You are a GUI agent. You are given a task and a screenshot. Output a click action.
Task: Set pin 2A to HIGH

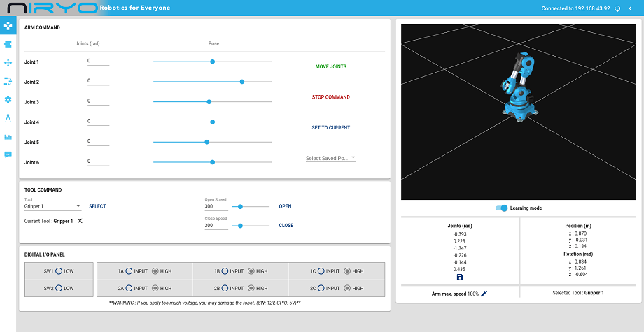155,288
